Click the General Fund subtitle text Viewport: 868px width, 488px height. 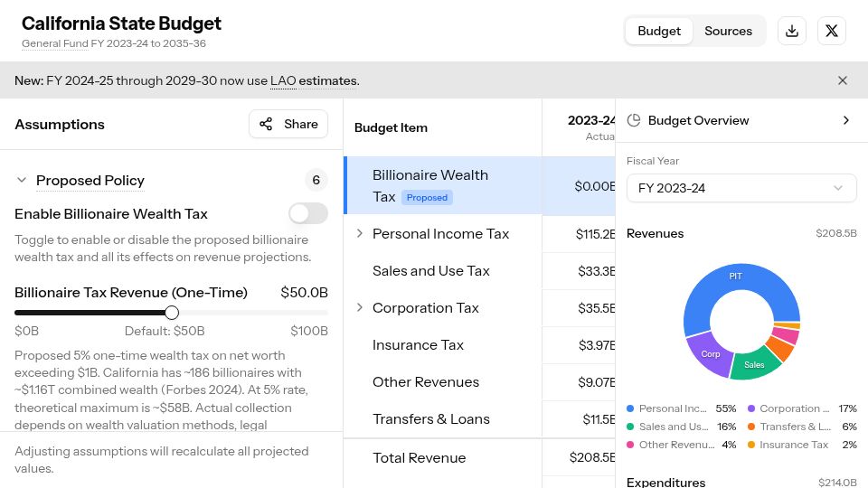tap(55, 43)
